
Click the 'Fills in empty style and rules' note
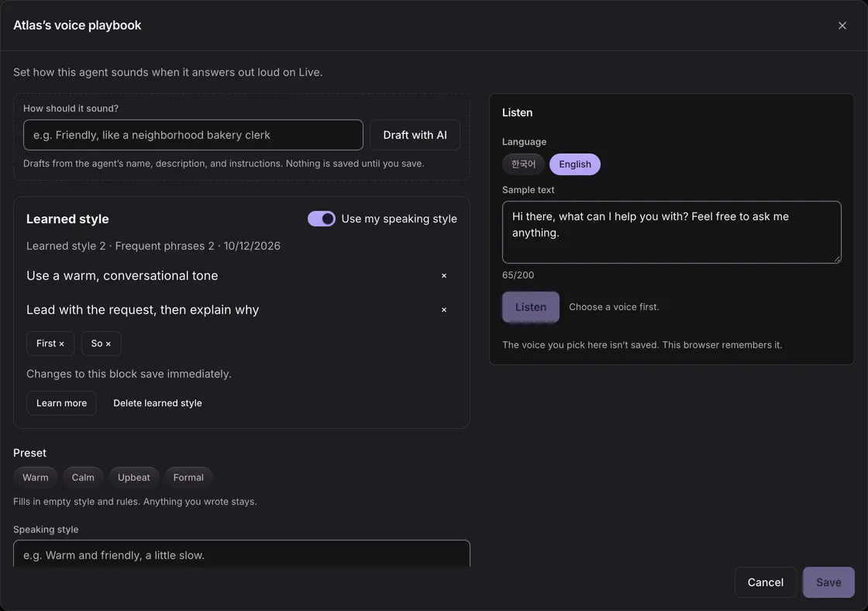(x=135, y=502)
